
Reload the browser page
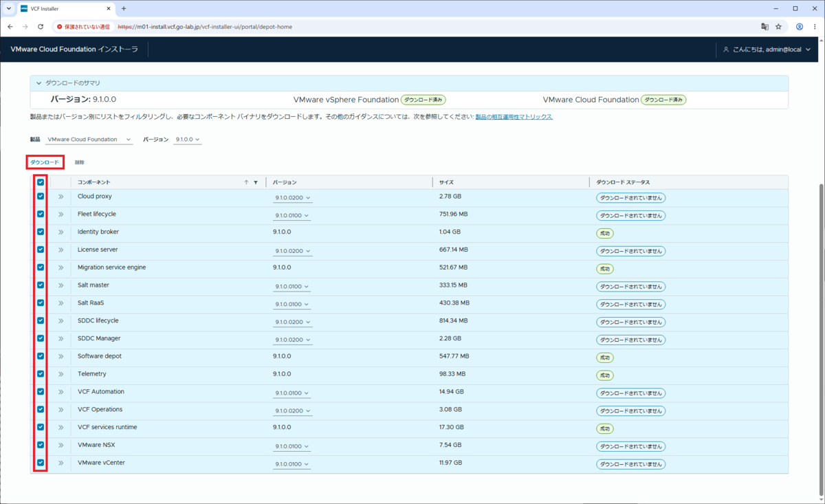pos(41,27)
